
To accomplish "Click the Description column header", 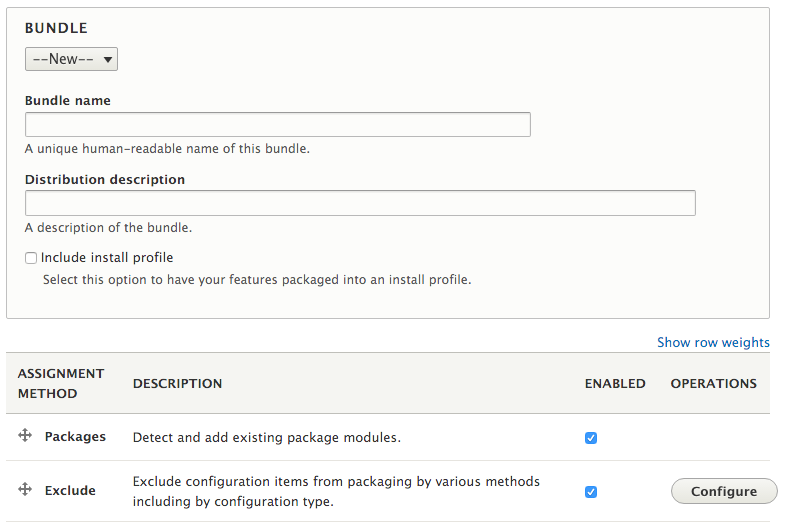I will click(177, 383).
